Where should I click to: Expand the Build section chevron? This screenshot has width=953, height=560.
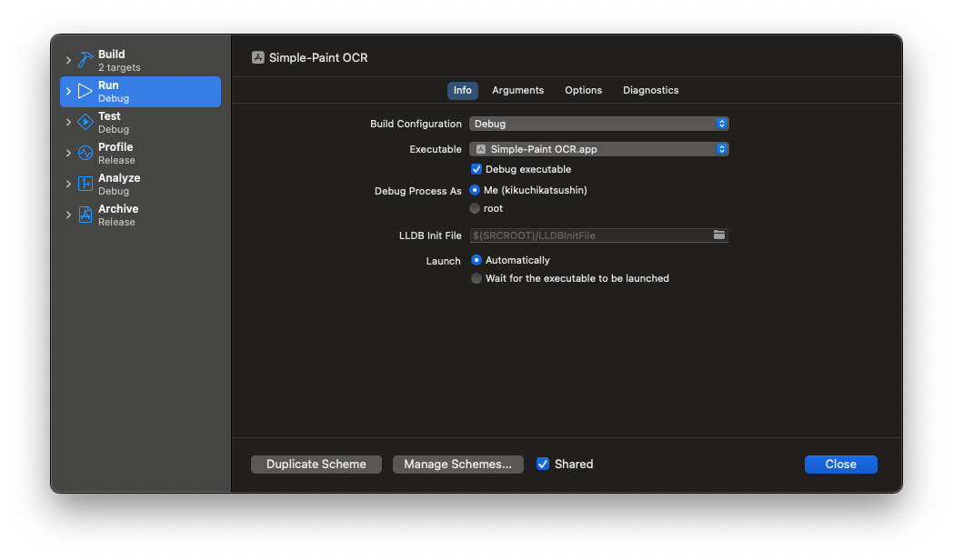(68, 60)
